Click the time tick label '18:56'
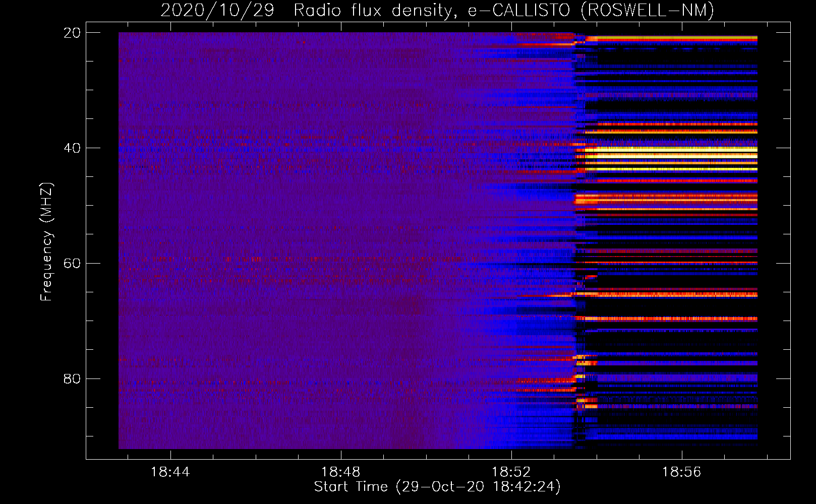 682,472
